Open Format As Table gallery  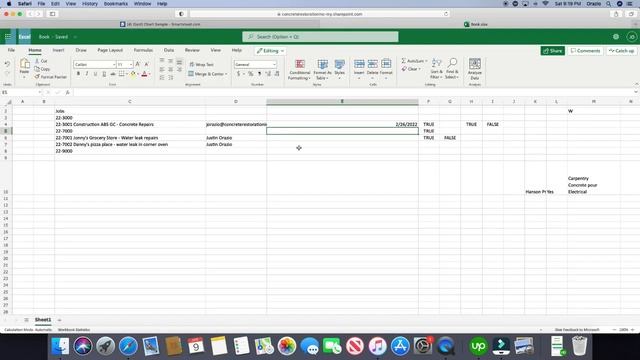tap(322, 69)
